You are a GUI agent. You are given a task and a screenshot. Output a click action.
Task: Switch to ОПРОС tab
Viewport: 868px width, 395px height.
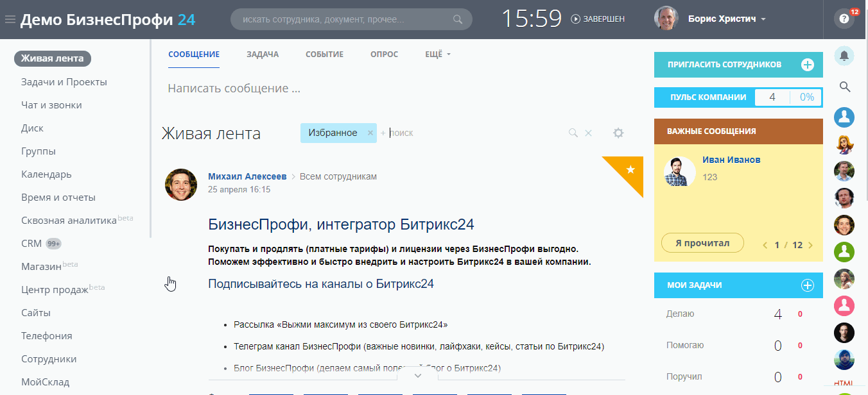click(x=384, y=55)
